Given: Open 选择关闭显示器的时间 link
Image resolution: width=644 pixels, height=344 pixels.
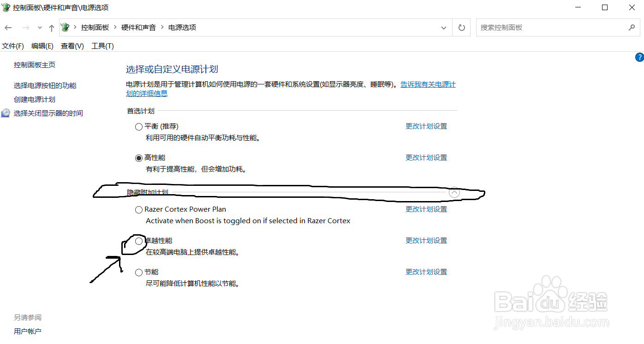Looking at the screenshot, I should (48, 113).
